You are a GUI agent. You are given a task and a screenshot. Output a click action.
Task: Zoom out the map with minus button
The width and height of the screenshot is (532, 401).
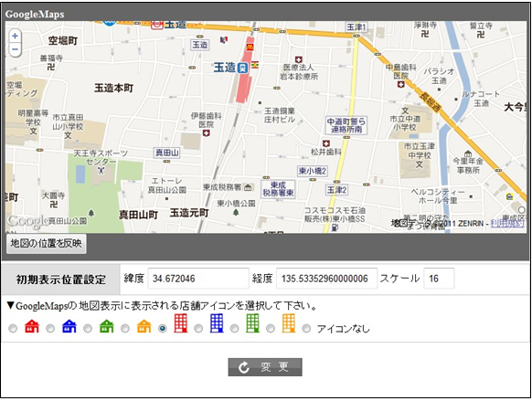point(15,49)
